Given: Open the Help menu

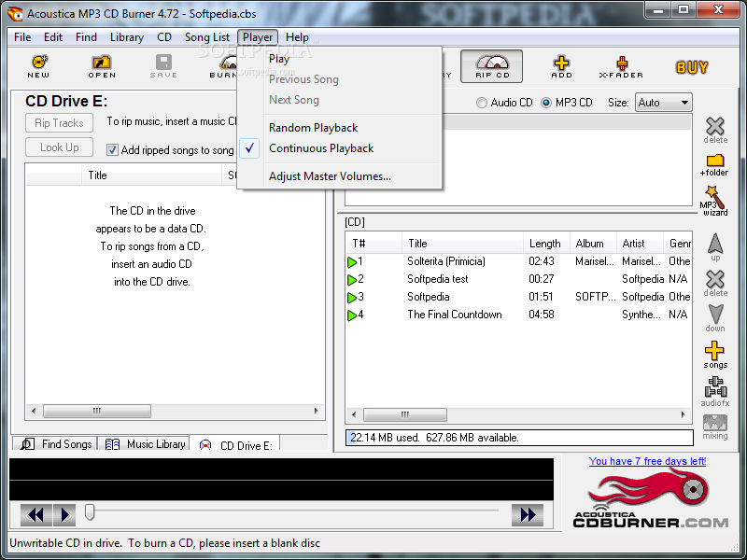Looking at the screenshot, I should [297, 37].
